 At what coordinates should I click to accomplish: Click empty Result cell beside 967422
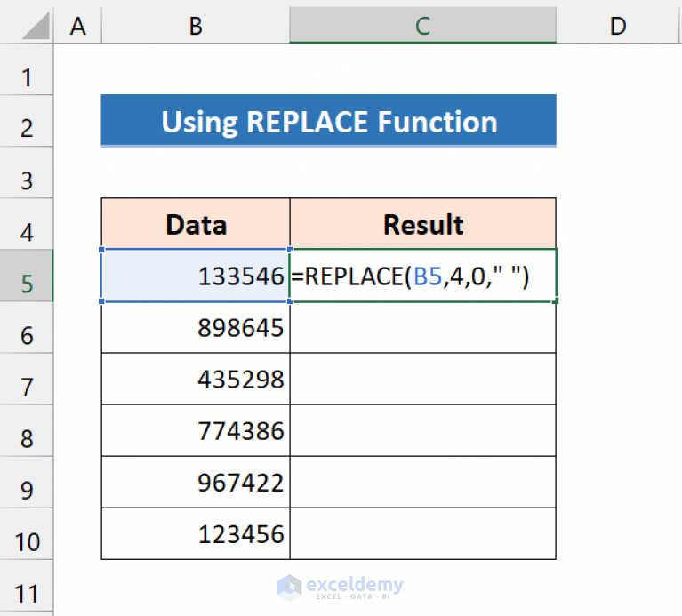(422, 482)
